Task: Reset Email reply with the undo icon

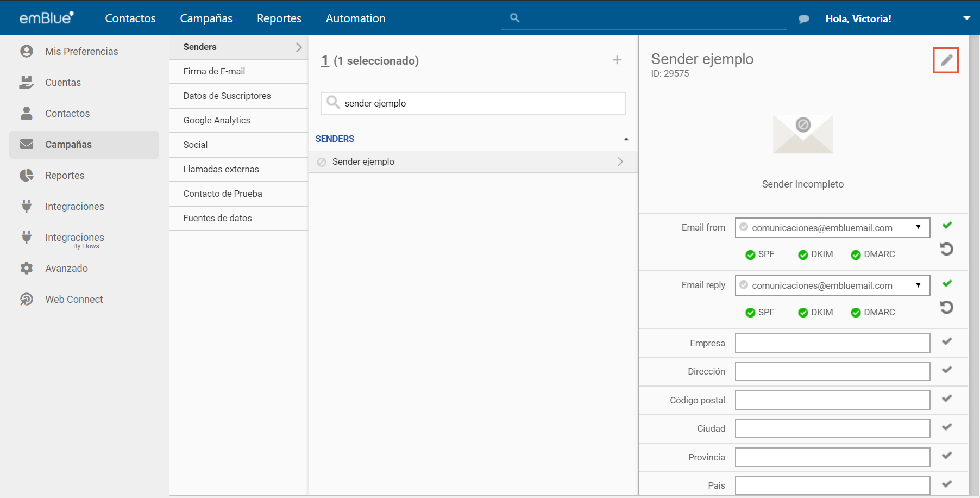Action: (946, 307)
